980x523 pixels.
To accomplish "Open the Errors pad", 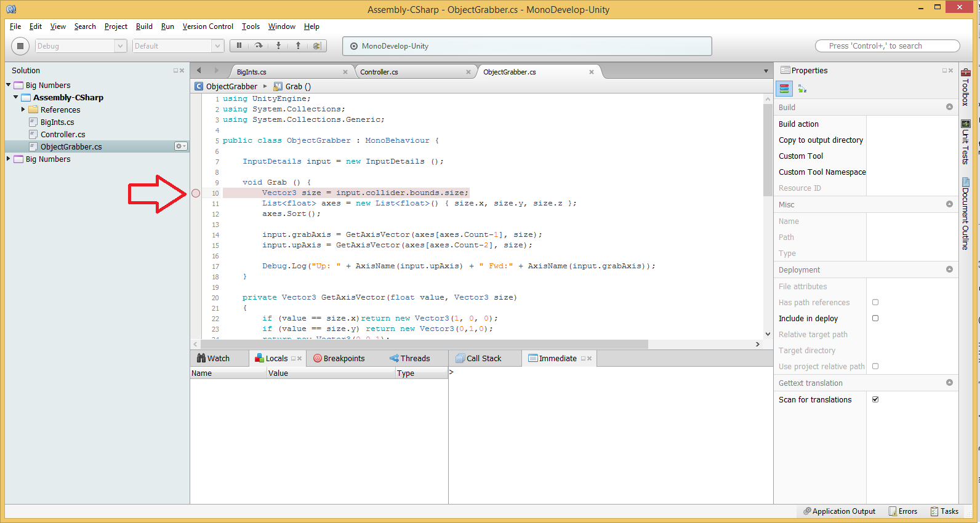I will (902, 511).
